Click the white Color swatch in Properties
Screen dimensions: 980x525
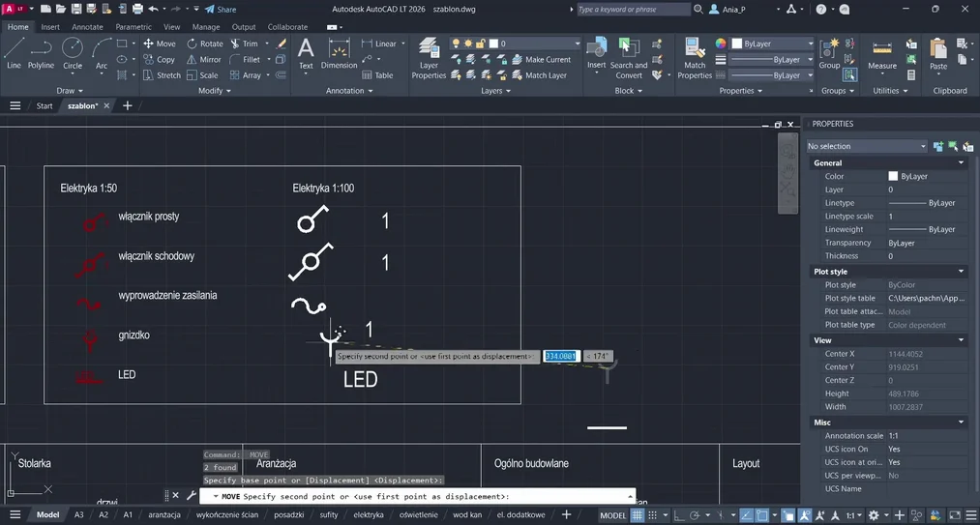(893, 177)
